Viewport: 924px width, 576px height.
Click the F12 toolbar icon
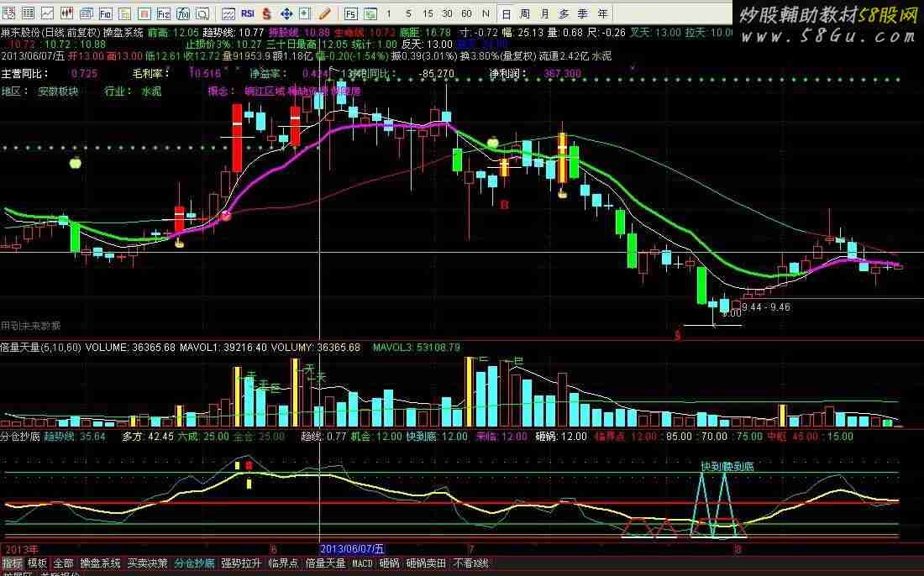point(164,13)
